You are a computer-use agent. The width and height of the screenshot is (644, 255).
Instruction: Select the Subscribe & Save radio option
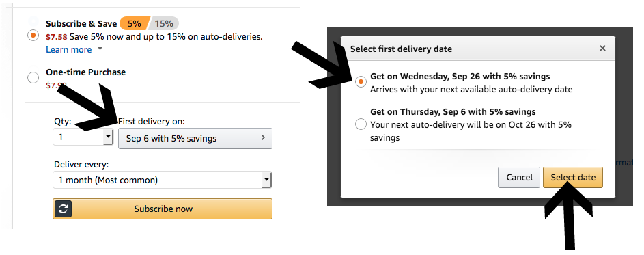pyautogui.click(x=33, y=36)
